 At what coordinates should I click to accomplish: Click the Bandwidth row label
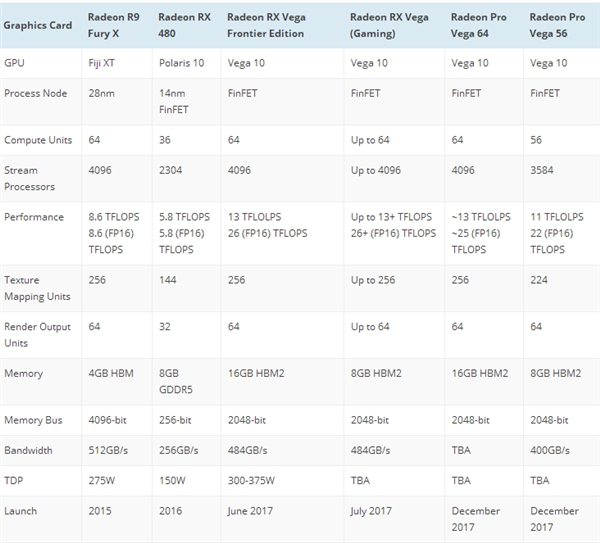point(29,450)
